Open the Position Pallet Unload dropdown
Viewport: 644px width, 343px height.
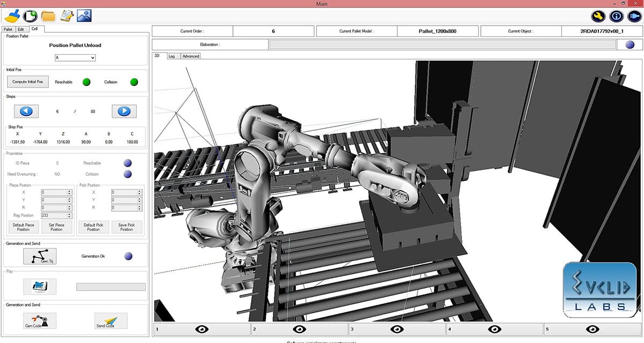tap(75, 57)
